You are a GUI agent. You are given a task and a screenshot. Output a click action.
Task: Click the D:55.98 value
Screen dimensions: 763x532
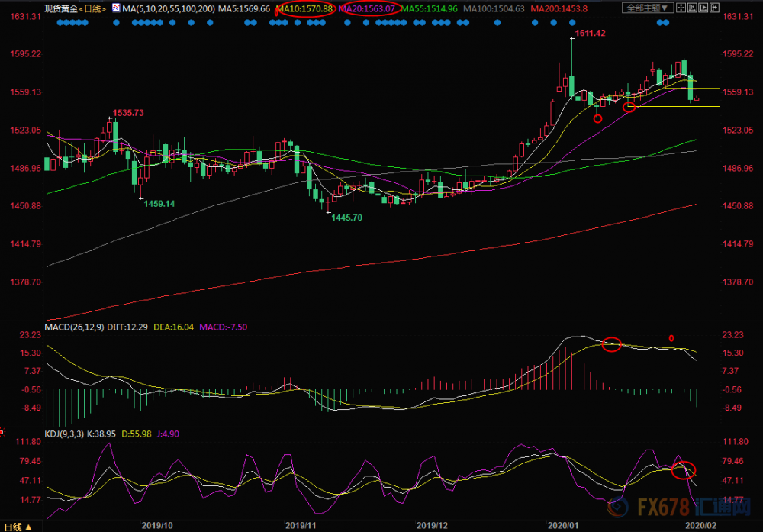137,434
